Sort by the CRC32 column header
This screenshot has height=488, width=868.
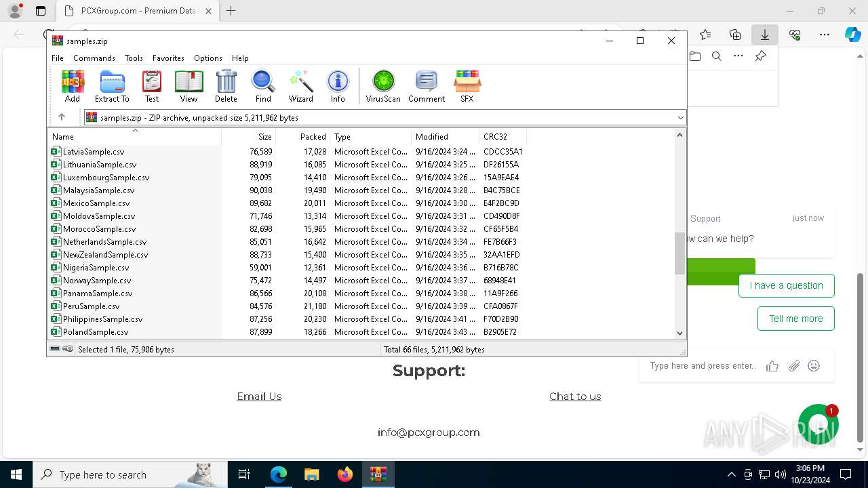pyautogui.click(x=502, y=137)
